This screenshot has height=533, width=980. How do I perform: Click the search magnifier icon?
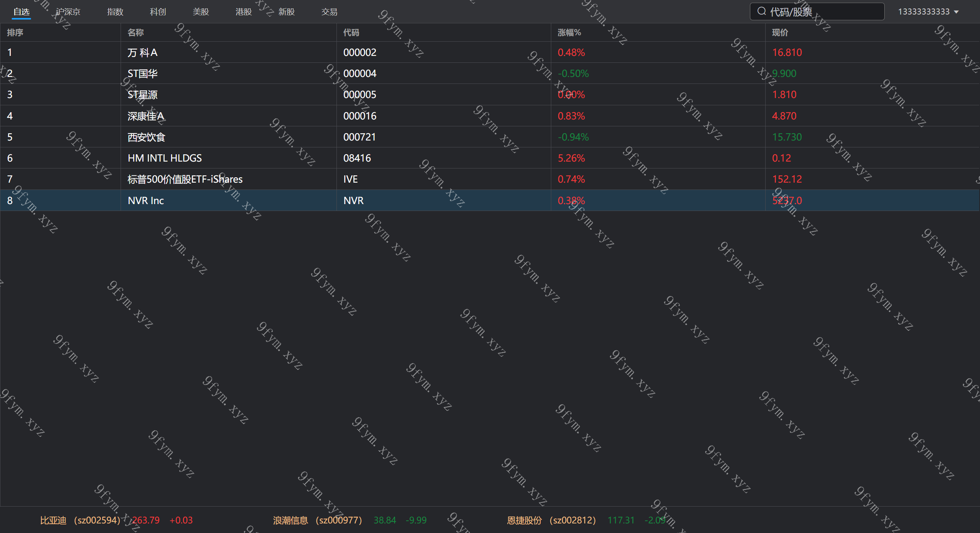tap(761, 11)
